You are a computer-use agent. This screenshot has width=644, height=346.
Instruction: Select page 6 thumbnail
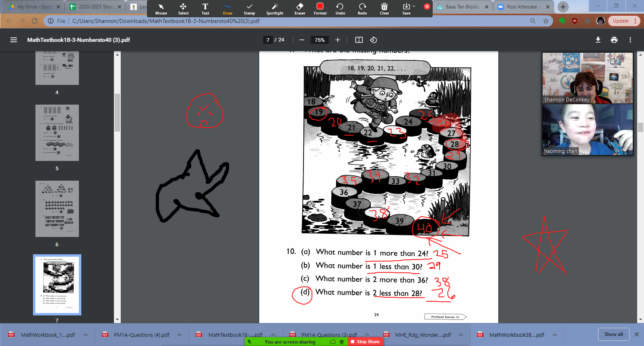57,209
